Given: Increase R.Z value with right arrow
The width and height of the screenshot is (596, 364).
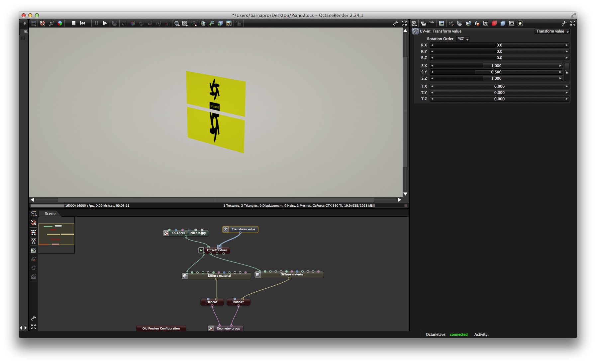Looking at the screenshot, I should tap(566, 58).
